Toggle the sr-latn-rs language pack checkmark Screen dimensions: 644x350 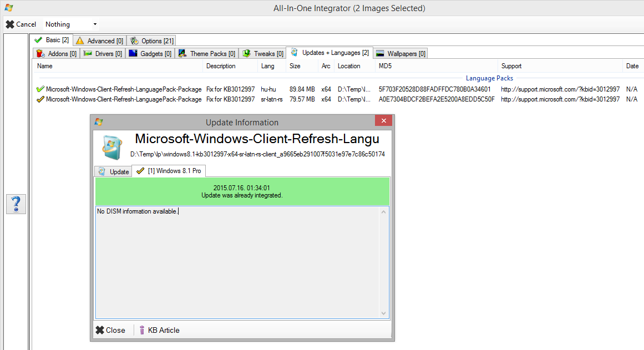(x=39, y=99)
